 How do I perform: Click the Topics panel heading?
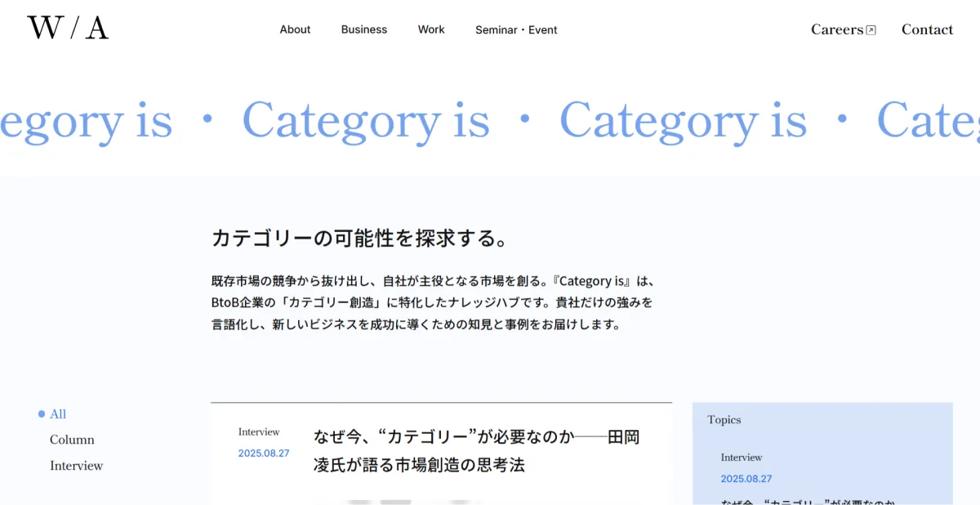pyautogui.click(x=724, y=420)
